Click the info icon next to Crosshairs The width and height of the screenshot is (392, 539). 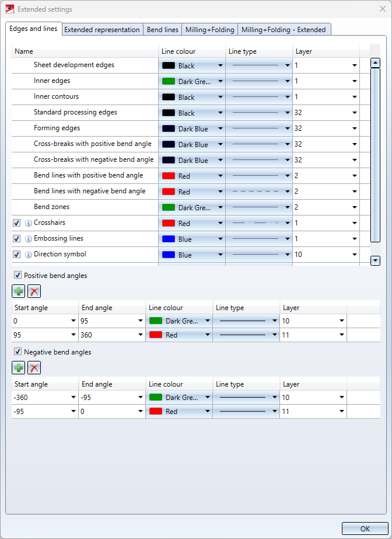point(29,223)
